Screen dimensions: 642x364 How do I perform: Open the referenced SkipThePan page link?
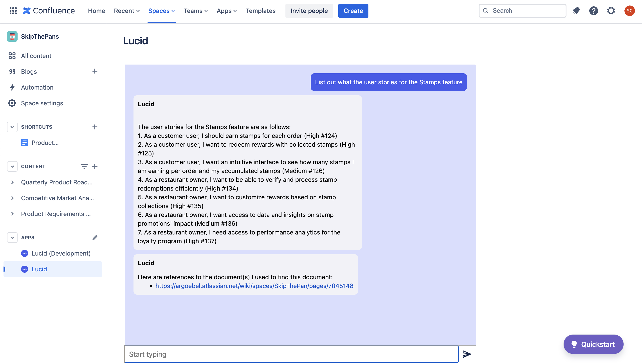[254, 286]
